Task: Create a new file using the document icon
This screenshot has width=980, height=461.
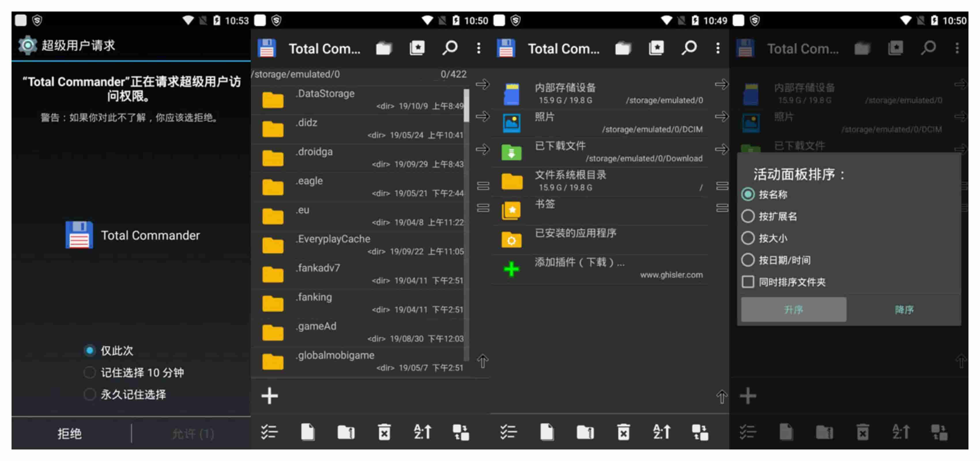Action: [307, 432]
